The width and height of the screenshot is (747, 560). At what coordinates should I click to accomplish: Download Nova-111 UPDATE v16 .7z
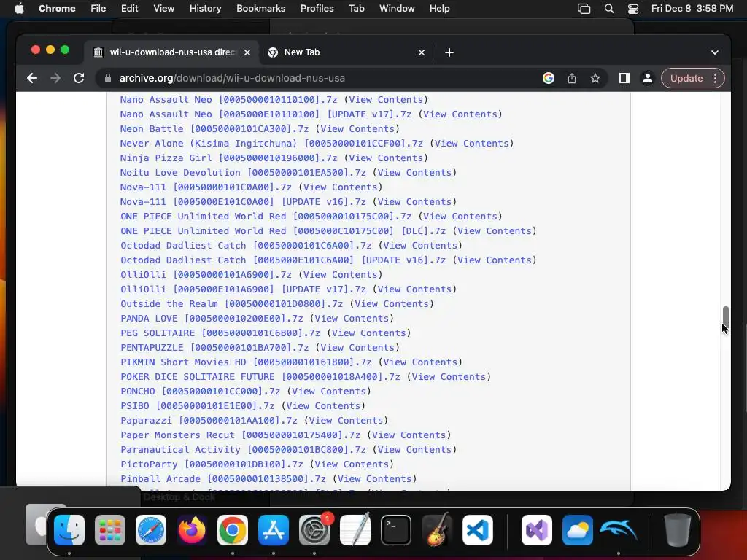[243, 202]
